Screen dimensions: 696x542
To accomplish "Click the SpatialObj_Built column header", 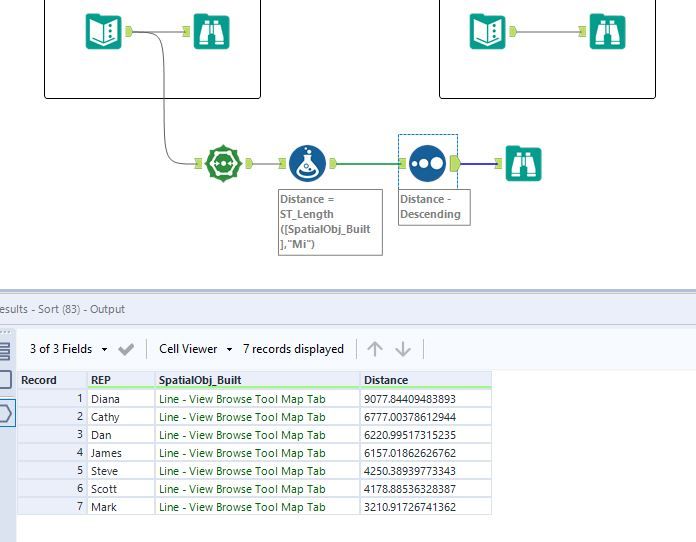I will [257, 380].
